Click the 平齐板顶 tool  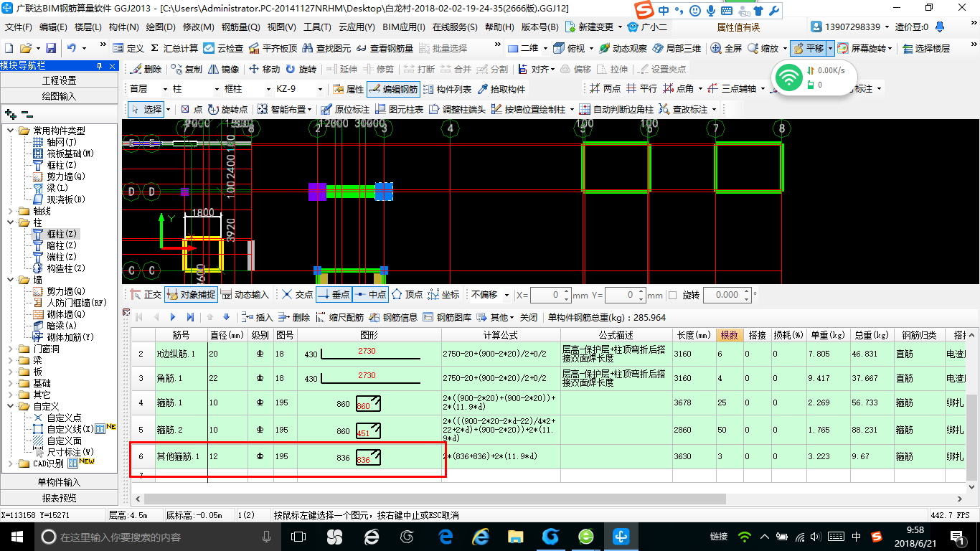pyautogui.click(x=273, y=48)
